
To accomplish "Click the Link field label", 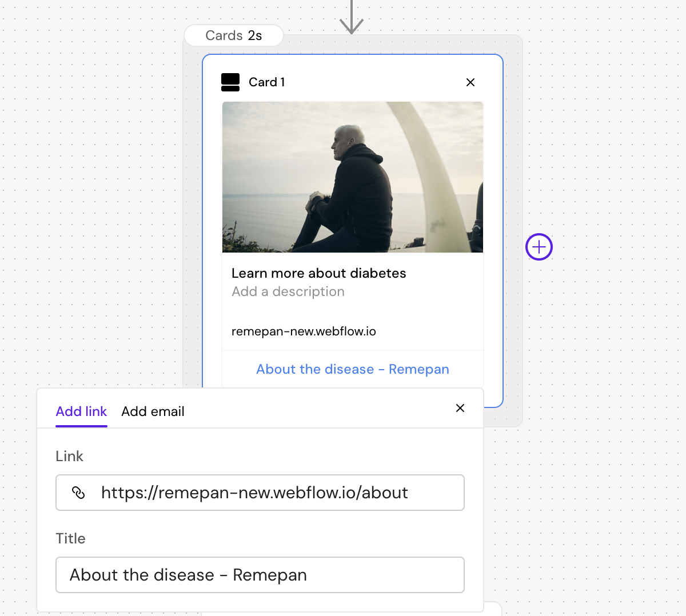I will (69, 456).
